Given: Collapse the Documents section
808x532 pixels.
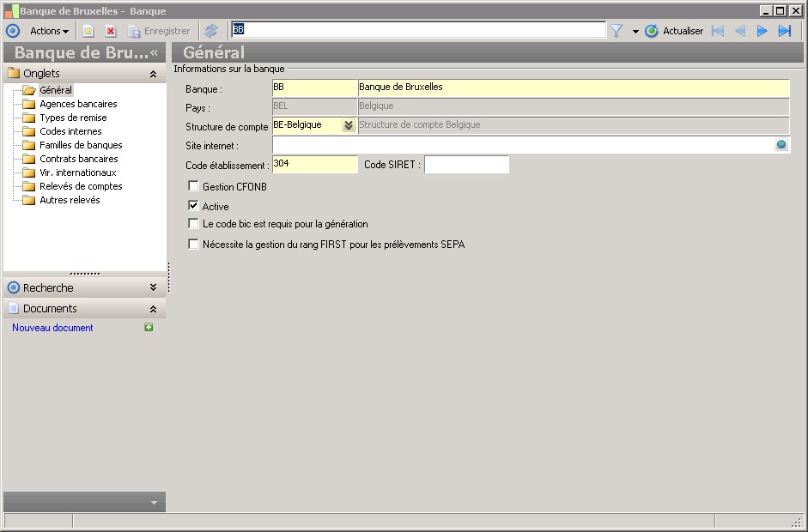Looking at the screenshot, I should [x=153, y=309].
